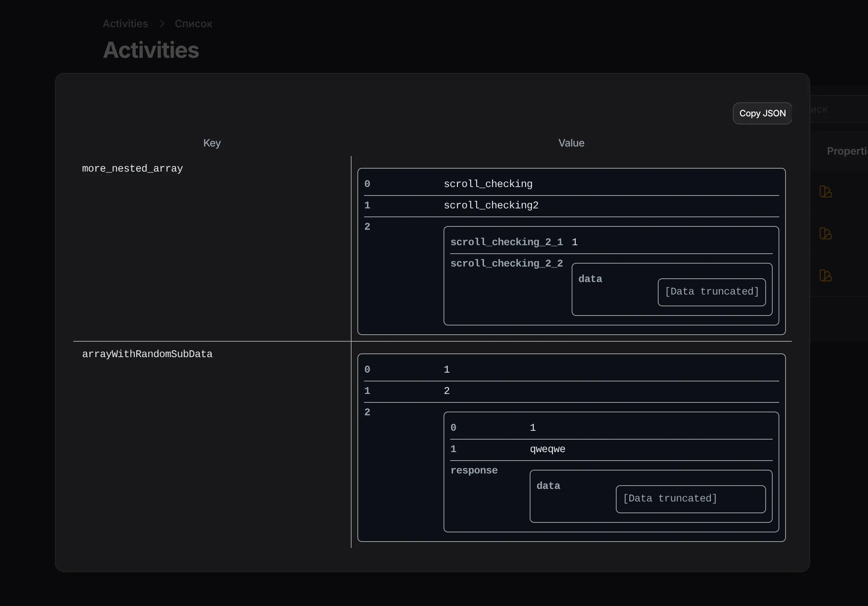The image size is (868, 606).
Task: Go to Activities breadcrumb link
Action: tap(125, 24)
